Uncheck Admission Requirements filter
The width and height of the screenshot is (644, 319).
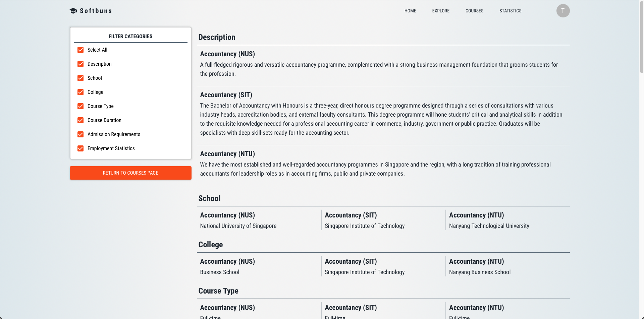tap(80, 134)
